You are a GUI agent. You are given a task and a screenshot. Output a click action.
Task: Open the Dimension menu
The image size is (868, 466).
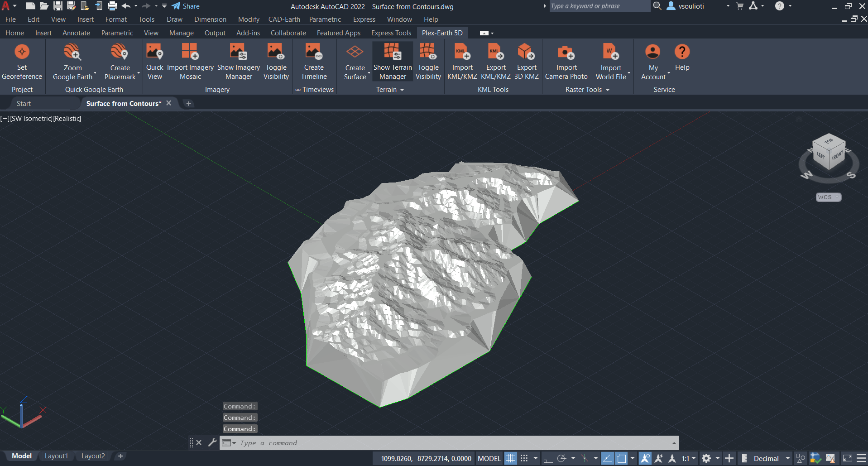[210, 19]
